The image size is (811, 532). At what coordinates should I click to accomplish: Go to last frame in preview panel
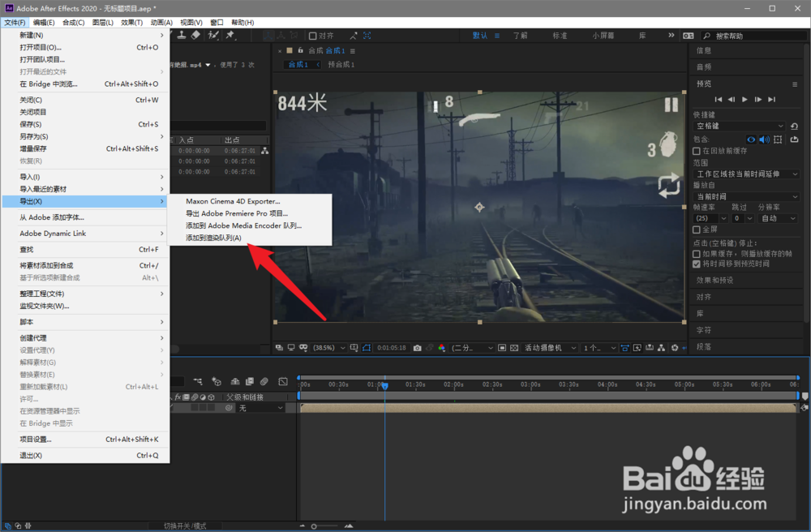click(772, 99)
